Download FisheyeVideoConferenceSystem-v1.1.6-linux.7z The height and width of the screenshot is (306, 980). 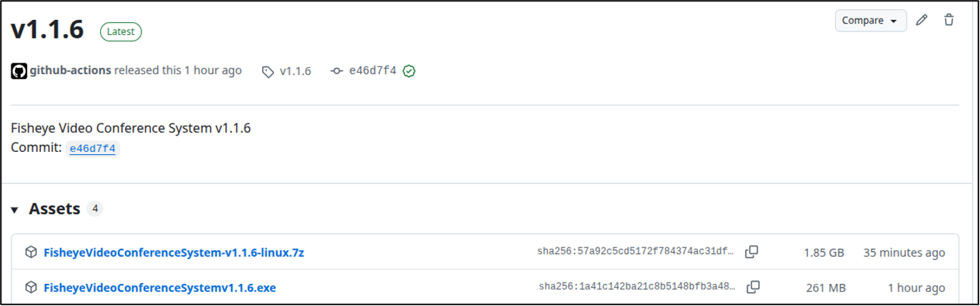pyautogui.click(x=174, y=253)
